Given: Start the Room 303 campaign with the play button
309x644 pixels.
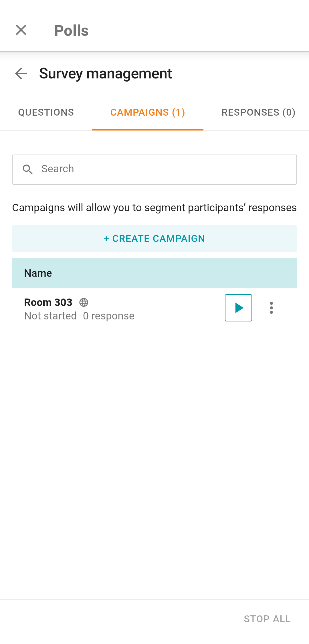Looking at the screenshot, I should [238, 308].
